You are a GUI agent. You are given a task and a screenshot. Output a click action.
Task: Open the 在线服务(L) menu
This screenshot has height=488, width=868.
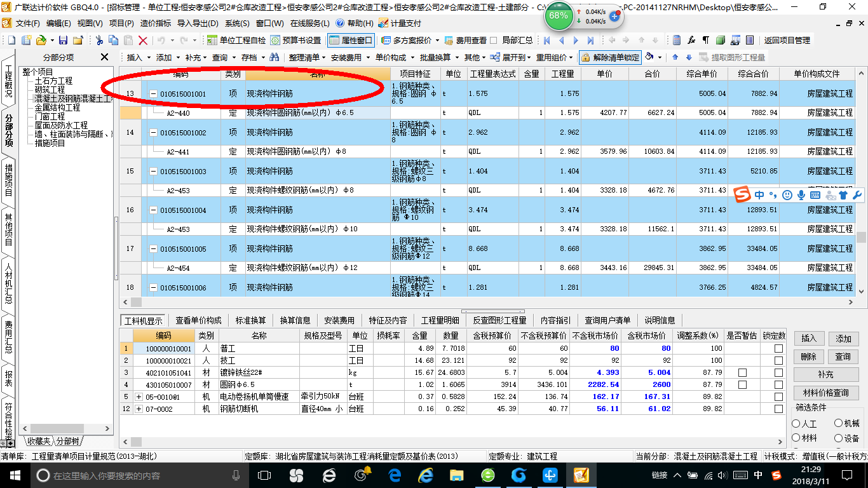point(309,23)
